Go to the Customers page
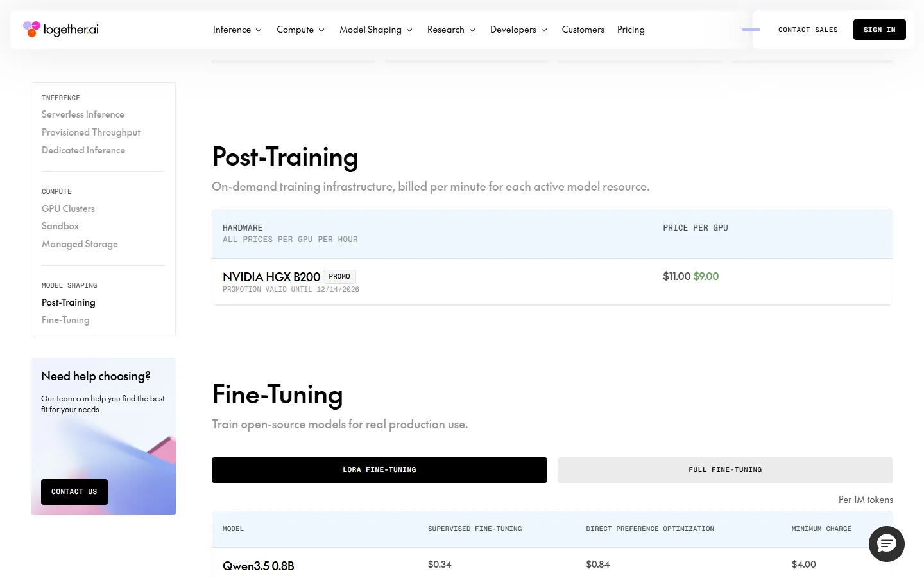The height and width of the screenshot is (578, 924). click(x=583, y=30)
